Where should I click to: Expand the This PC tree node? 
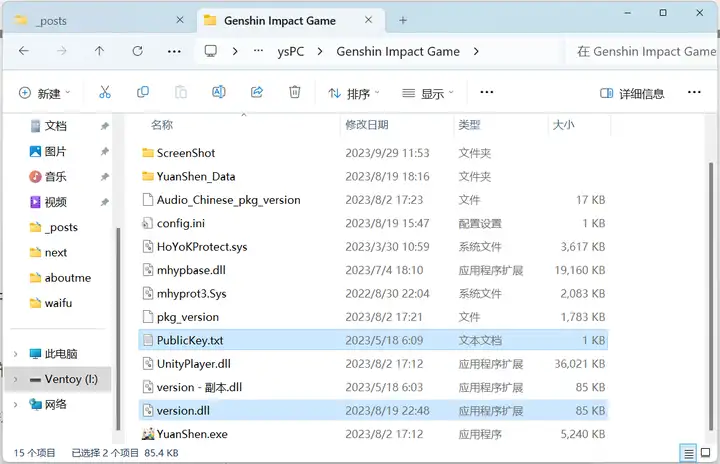pos(16,354)
